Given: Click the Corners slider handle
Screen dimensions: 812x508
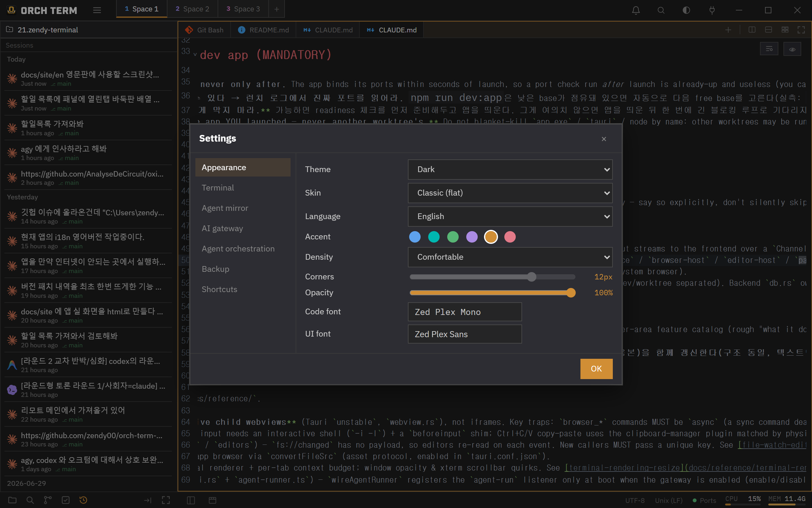Looking at the screenshot, I should pyautogui.click(x=532, y=277).
